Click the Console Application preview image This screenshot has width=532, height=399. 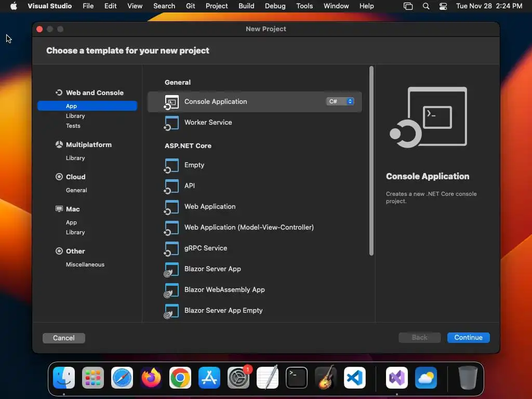click(x=429, y=117)
